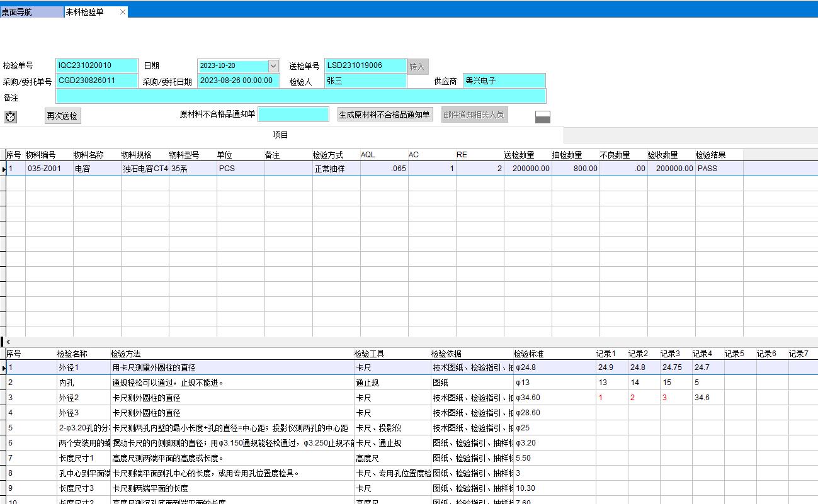The width and height of the screenshot is (818, 504).
Task: Open the 日期 date dropdown
Action: [x=273, y=66]
